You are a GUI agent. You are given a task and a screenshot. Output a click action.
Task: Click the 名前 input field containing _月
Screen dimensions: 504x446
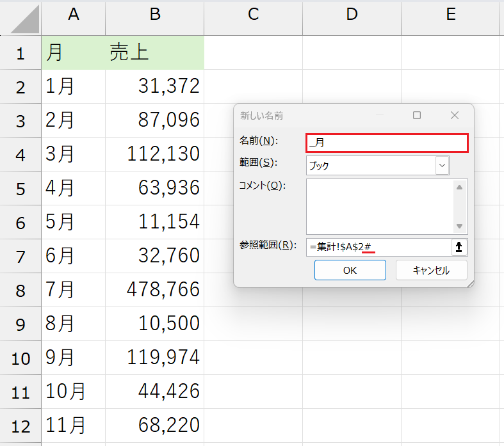point(387,143)
